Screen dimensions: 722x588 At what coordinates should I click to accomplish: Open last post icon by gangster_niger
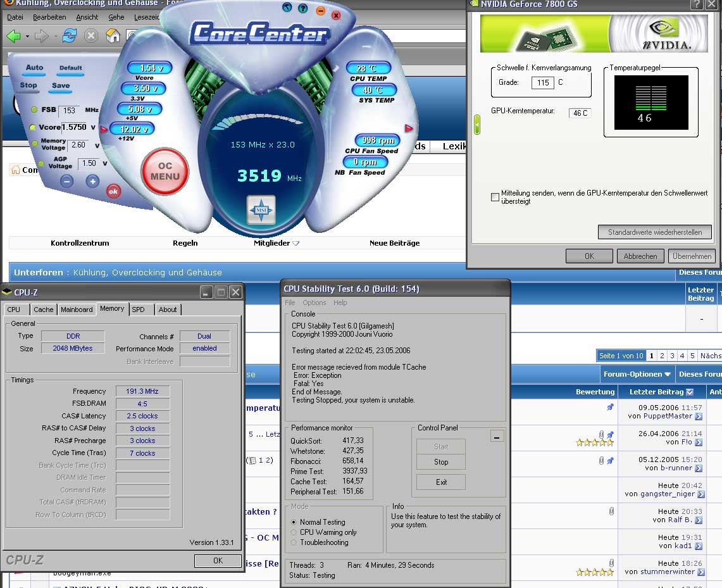pyautogui.click(x=701, y=494)
